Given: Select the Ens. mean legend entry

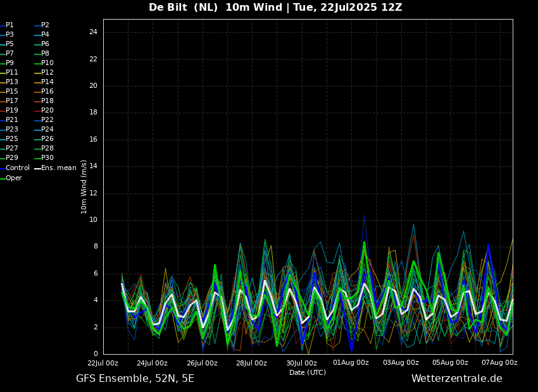Looking at the screenshot, I should click(56, 168).
